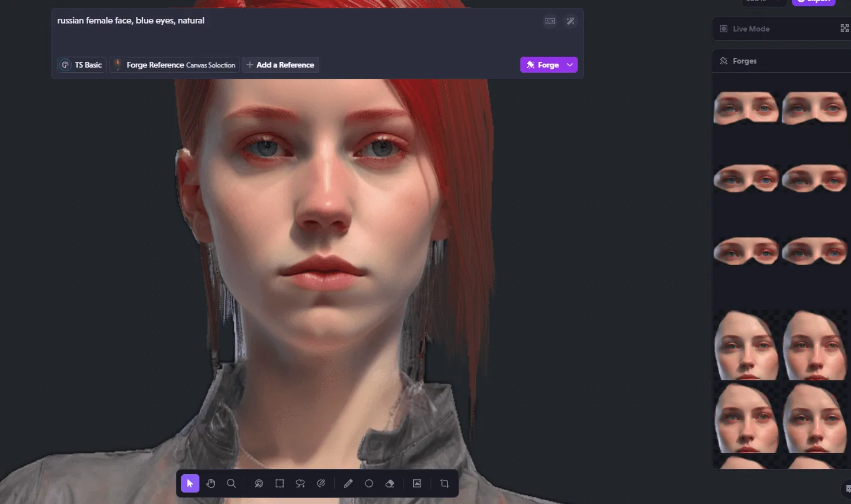Image resolution: width=851 pixels, height=504 pixels.
Task: Click the Forge generate button
Action: [542, 65]
